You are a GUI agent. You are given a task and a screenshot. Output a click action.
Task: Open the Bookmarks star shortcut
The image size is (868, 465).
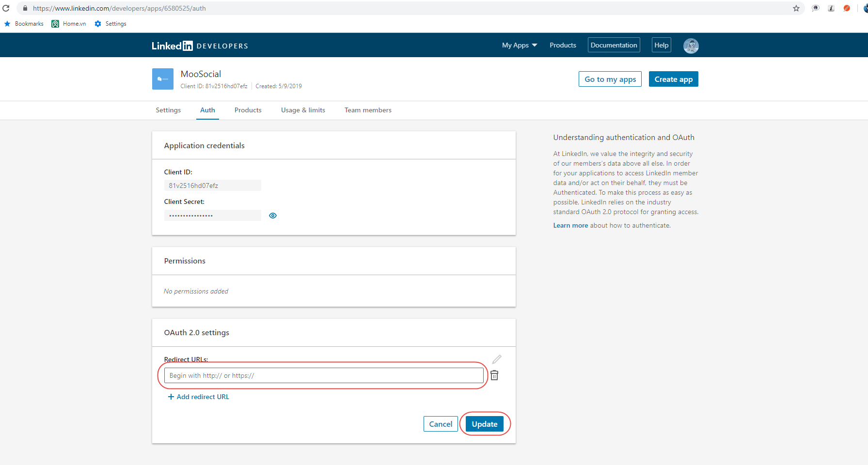tap(24, 24)
